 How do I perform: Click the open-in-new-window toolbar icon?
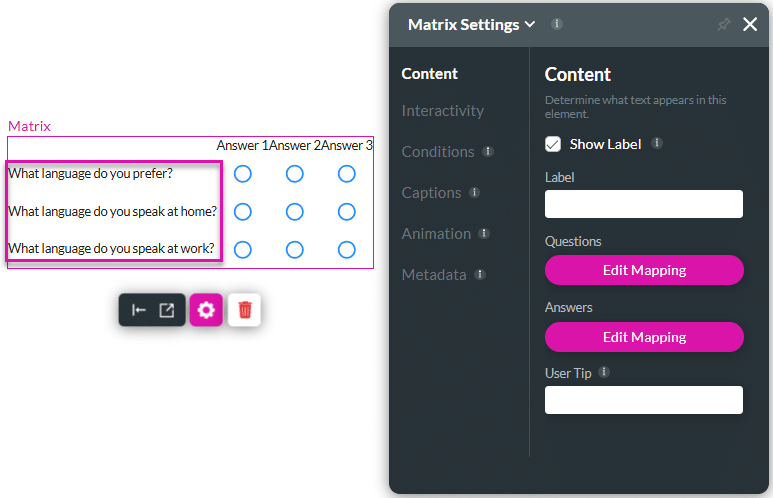tap(167, 310)
